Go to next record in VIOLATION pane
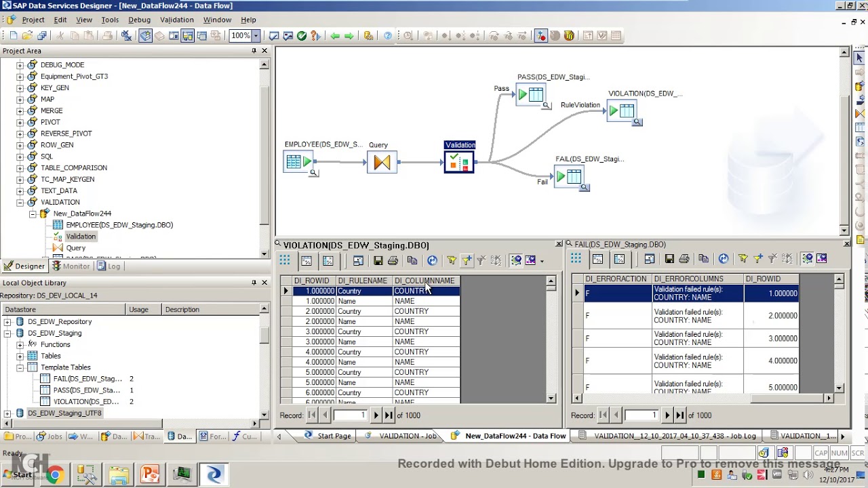Screen dimensions: 868x488 [x=376, y=415]
